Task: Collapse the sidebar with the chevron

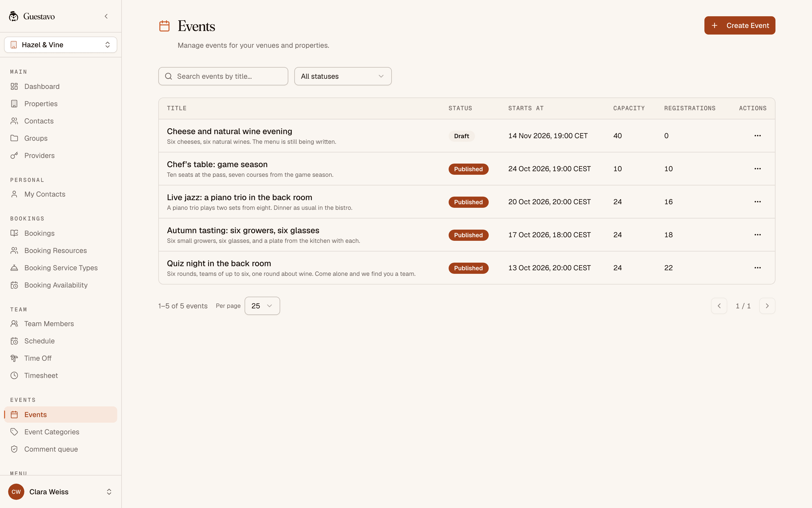Action: tap(106, 16)
